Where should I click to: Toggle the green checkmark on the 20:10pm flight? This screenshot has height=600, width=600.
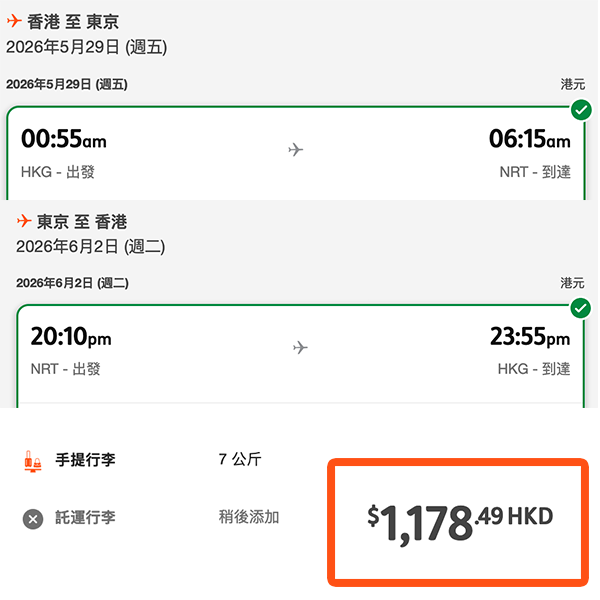pyautogui.click(x=580, y=307)
